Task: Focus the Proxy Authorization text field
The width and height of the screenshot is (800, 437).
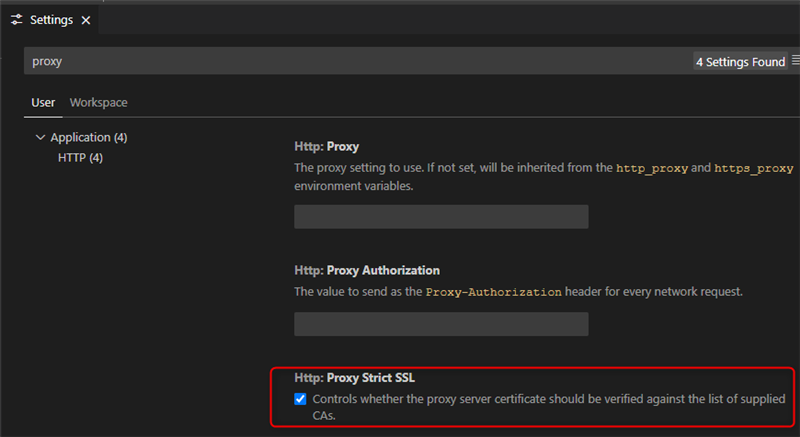Action: [441, 323]
